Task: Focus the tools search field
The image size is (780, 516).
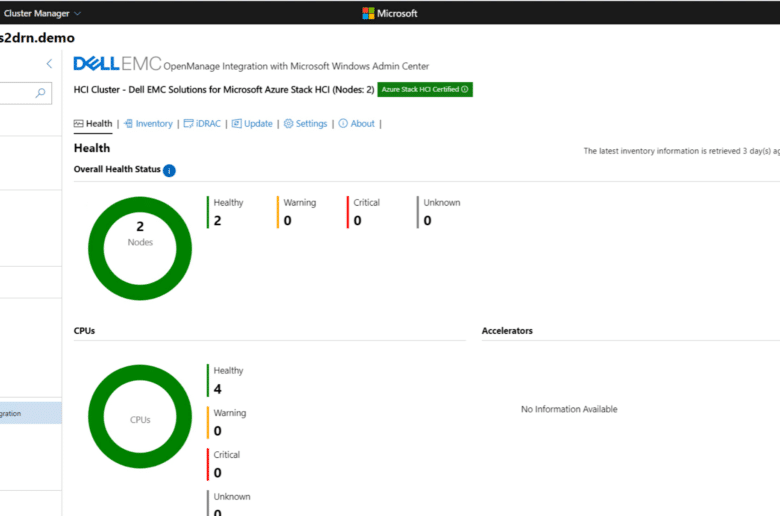Action: pyautogui.click(x=25, y=93)
